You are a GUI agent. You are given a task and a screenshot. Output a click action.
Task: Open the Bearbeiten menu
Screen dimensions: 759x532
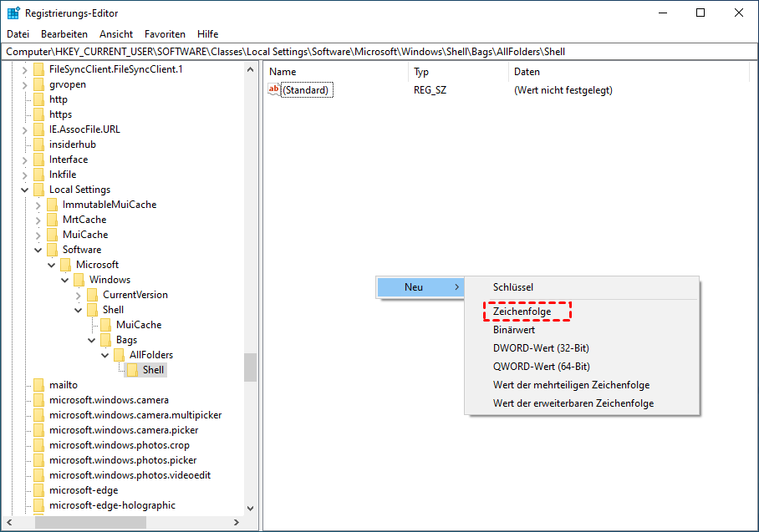coord(64,34)
